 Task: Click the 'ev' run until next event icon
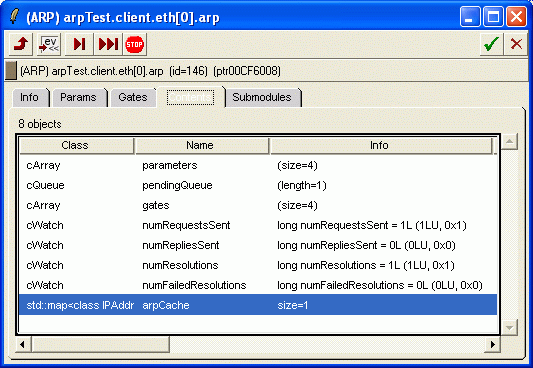pyautogui.click(x=49, y=44)
